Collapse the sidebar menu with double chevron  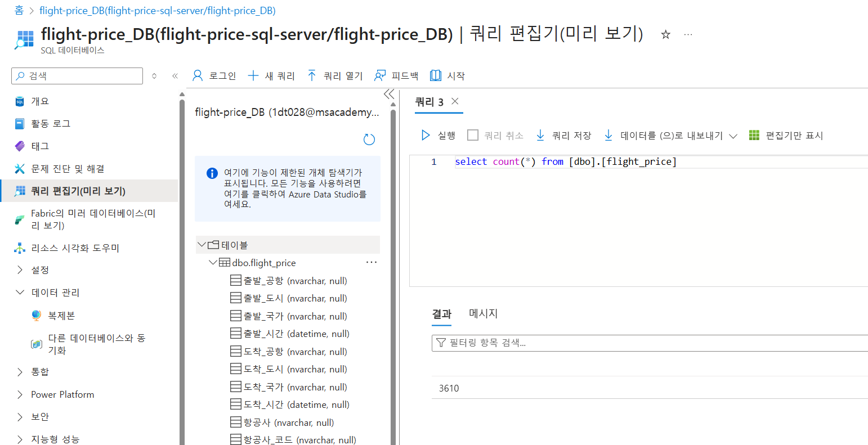[x=175, y=76]
